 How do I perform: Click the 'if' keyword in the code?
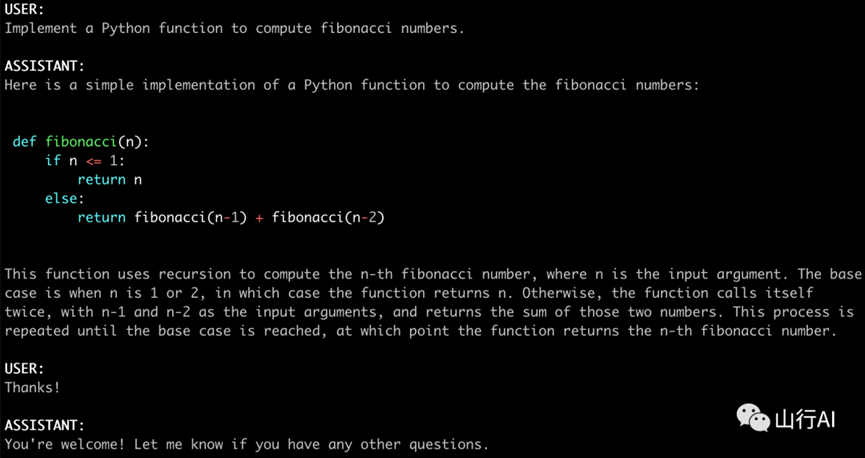tap(52, 161)
